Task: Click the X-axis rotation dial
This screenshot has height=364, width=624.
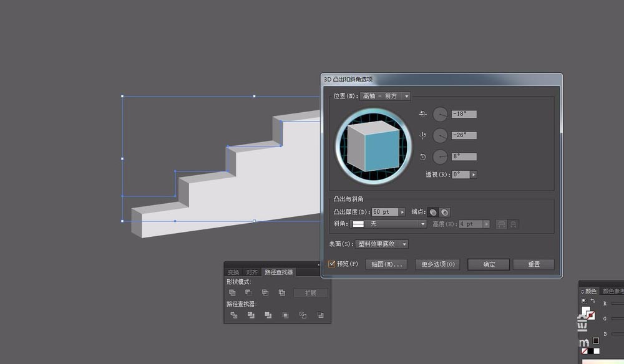Action: point(440,115)
